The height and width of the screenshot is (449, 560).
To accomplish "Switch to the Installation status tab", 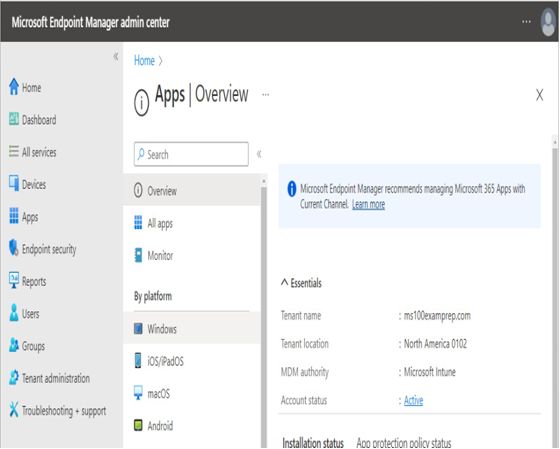I will click(313, 443).
